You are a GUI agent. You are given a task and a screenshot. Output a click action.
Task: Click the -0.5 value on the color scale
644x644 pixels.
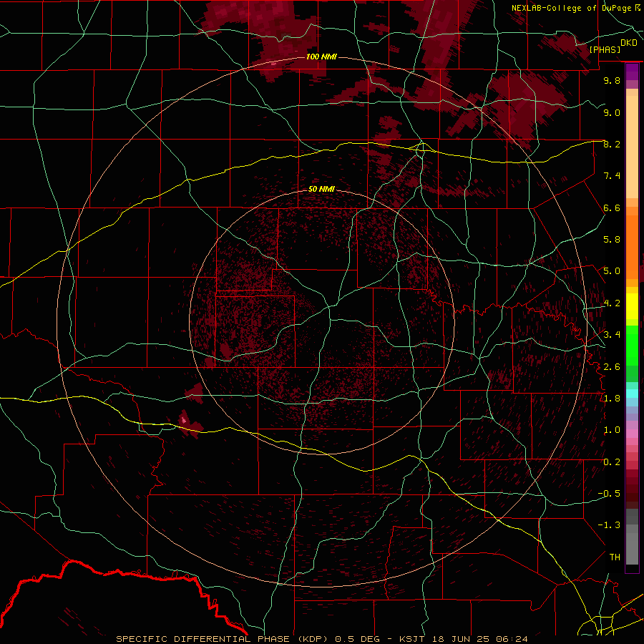tap(609, 494)
